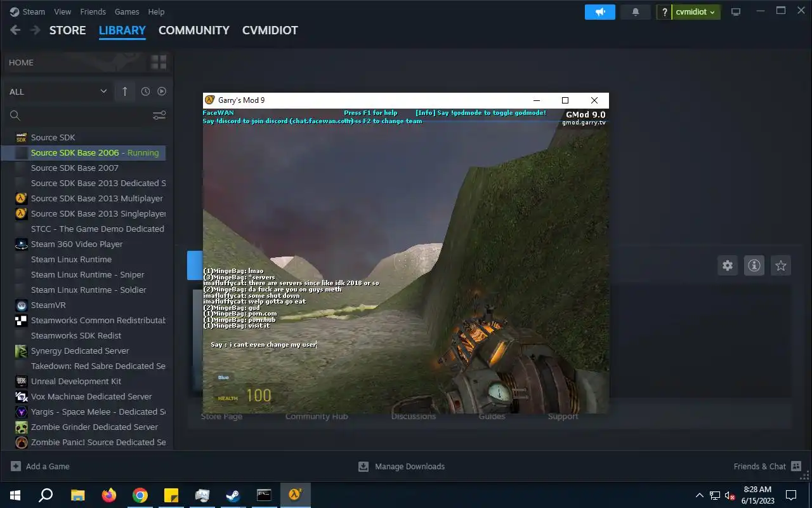Select Zombie Grinder Dedicated Server
Viewport: 812px width, 508px height.
pos(84,427)
